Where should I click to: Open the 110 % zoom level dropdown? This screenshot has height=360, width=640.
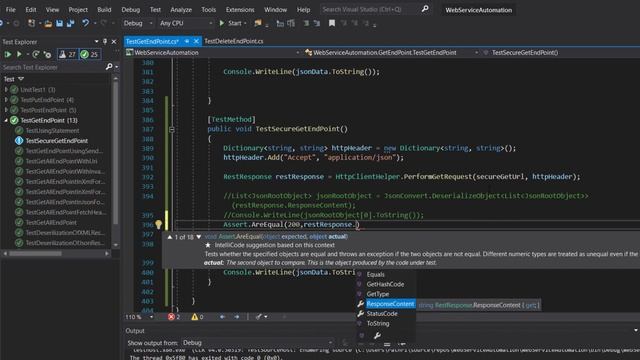click(x=140, y=317)
